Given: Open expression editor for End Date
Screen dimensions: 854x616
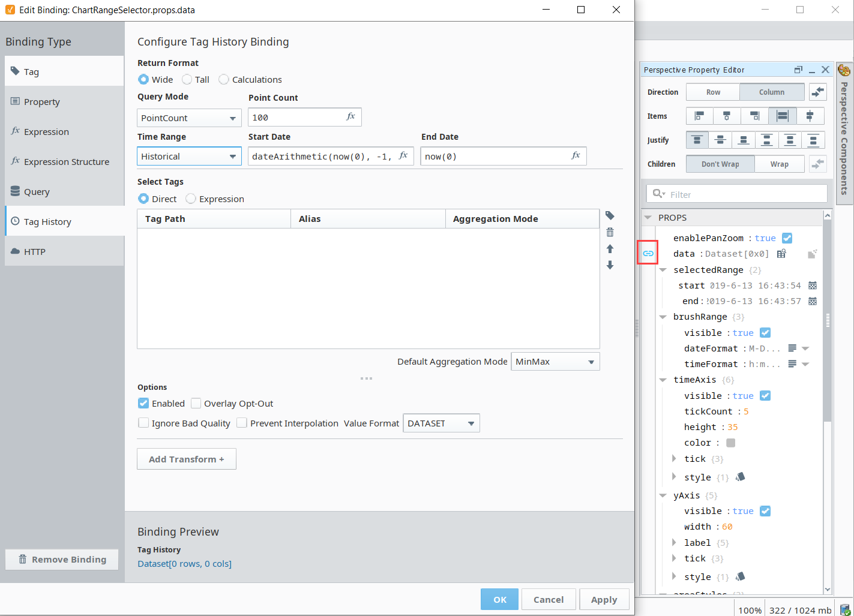Looking at the screenshot, I should coord(576,155).
